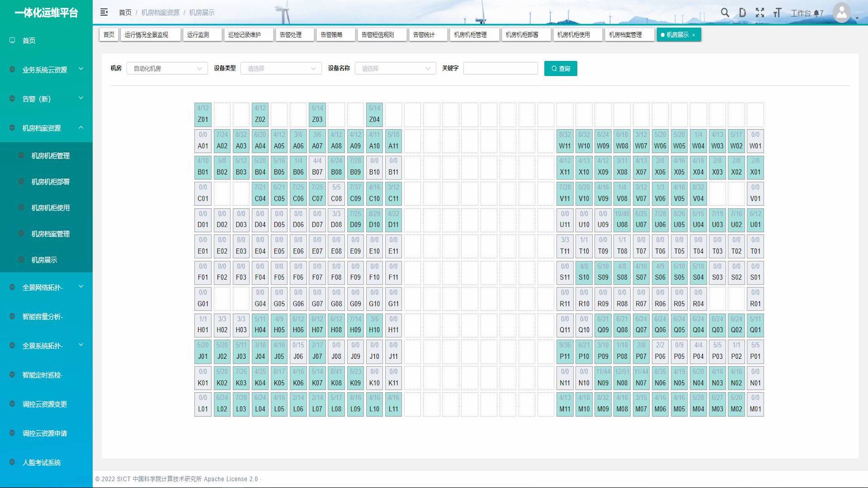This screenshot has height=488, width=868.
Task: Open the 机房 dropdown showing 自动化机房
Action: click(x=167, y=68)
